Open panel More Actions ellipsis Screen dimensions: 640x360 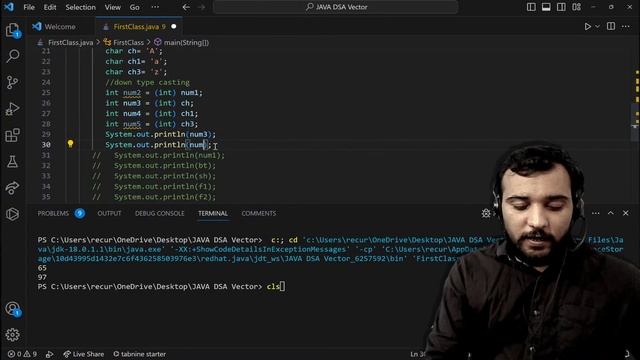click(596, 213)
